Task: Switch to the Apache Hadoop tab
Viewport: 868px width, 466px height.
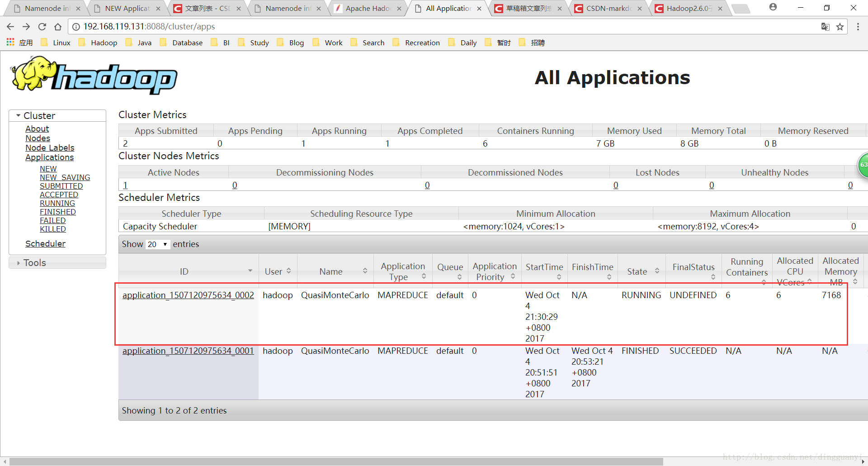Action: [368, 9]
